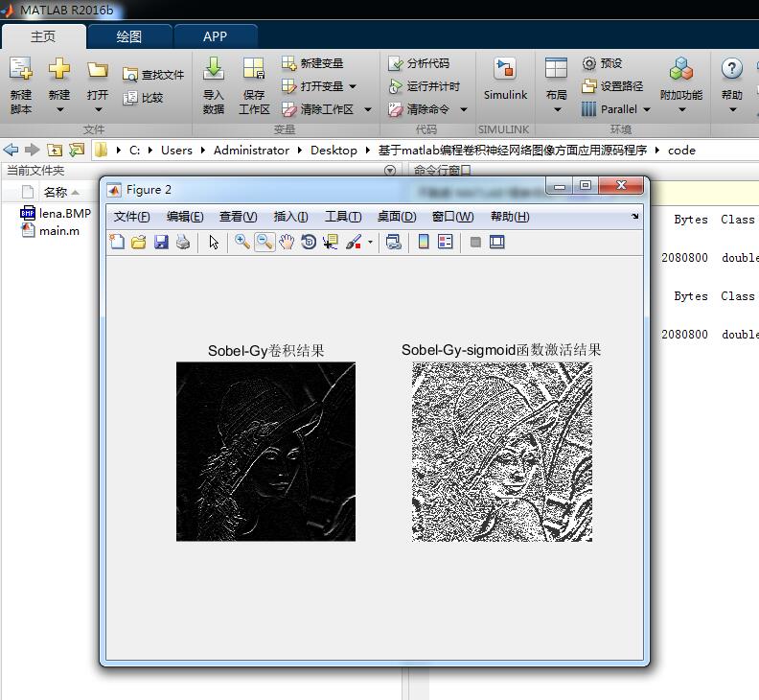This screenshot has height=700, width=759.
Task: Open View (查看) menu in Figure 2
Action: click(x=239, y=217)
